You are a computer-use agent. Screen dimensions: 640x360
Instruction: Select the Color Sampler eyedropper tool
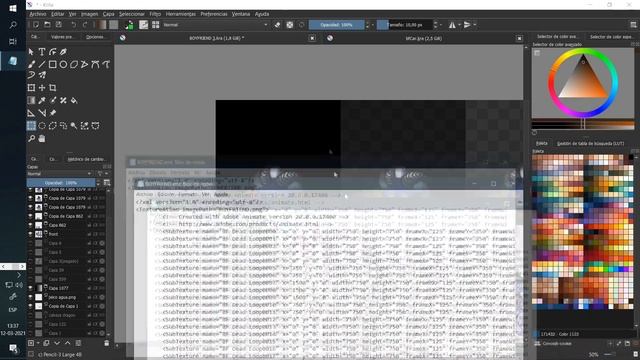tap(42, 100)
